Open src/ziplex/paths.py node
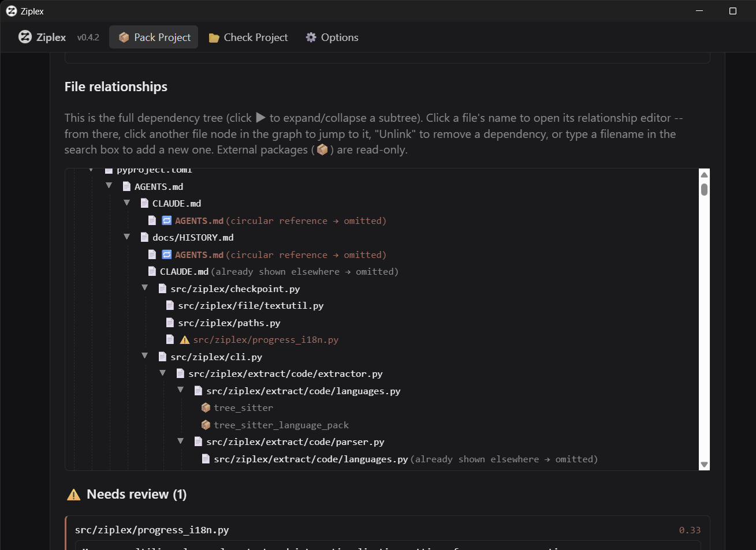The image size is (756, 550). click(229, 323)
